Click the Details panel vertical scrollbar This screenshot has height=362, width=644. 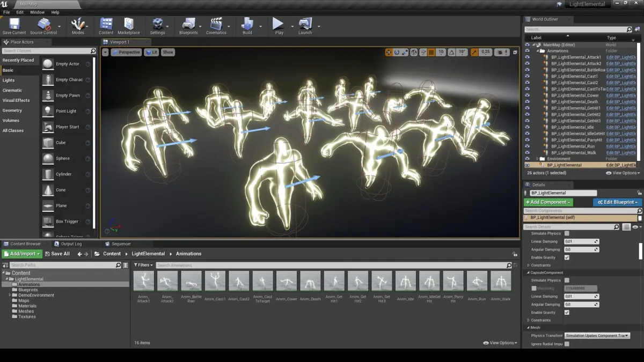tap(641, 250)
